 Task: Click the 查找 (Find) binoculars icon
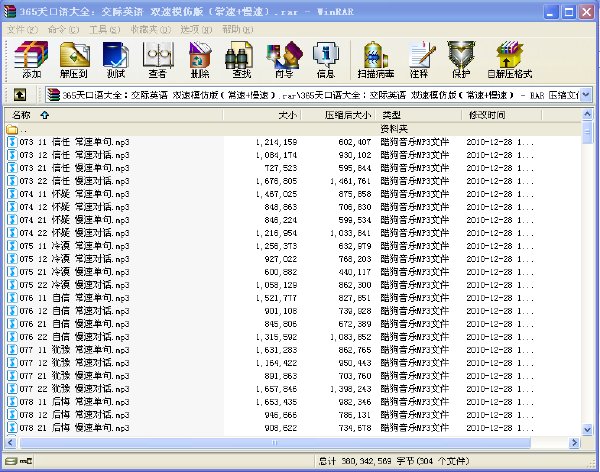pyautogui.click(x=241, y=59)
